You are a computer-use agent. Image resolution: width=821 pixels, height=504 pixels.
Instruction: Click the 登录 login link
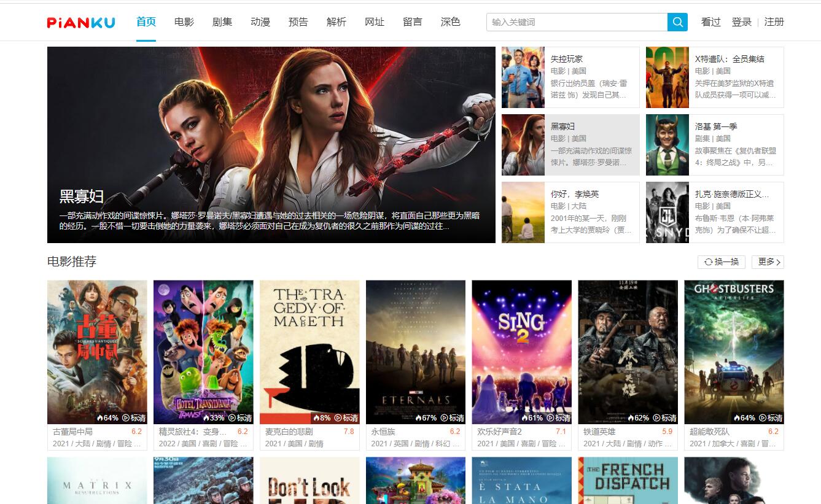point(742,22)
